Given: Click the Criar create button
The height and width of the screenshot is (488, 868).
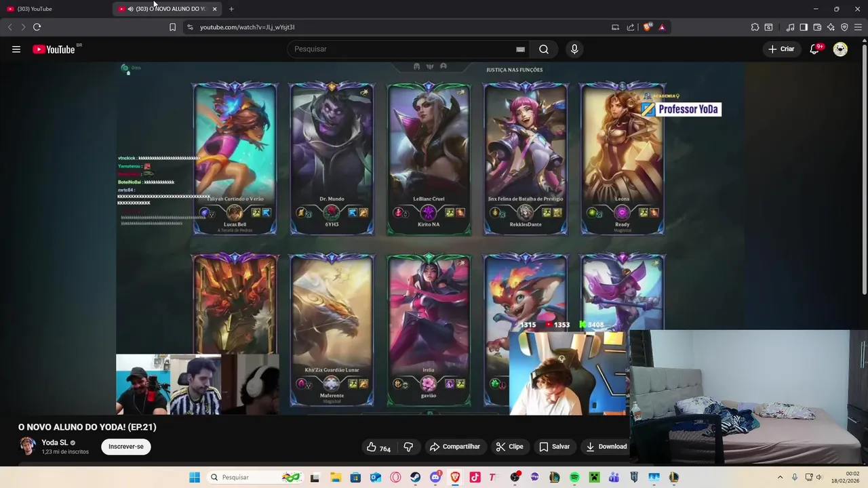Looking at the screenshot, I should point(781,49).
